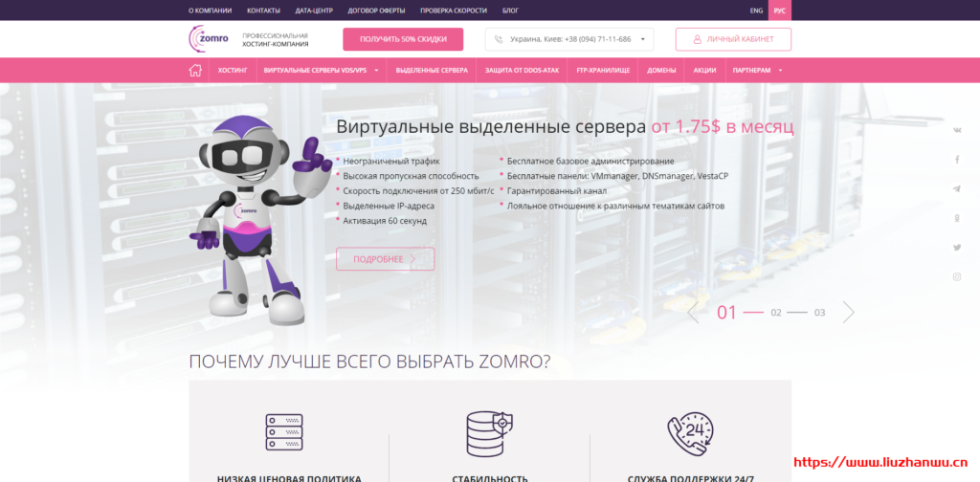Switch language to ENG
Image resolution: width=980 pixels, height=482 pixels.
tap(756, 11)
